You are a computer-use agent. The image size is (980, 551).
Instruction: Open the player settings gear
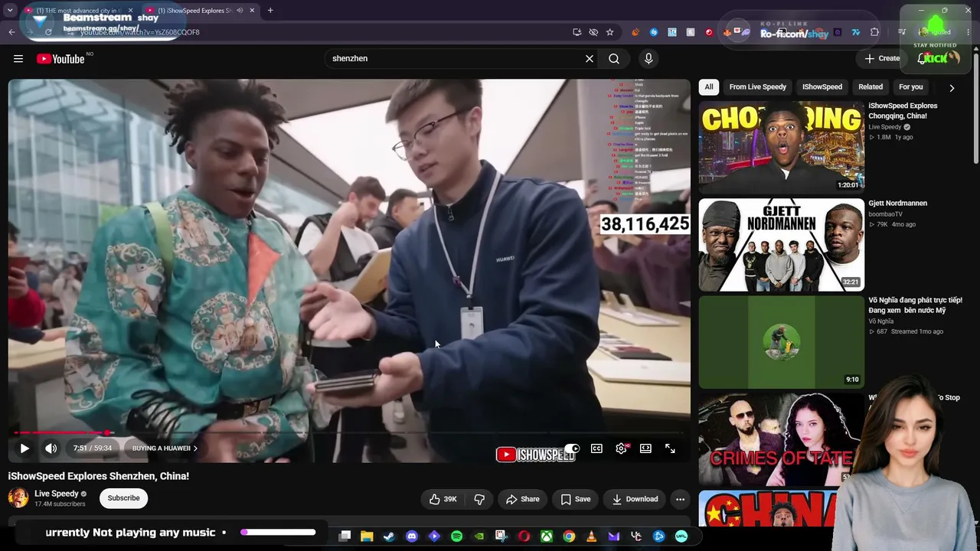point(621,448)
